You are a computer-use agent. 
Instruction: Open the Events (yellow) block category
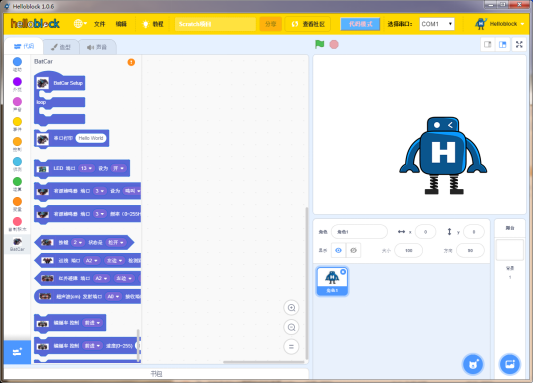(17, 124)
